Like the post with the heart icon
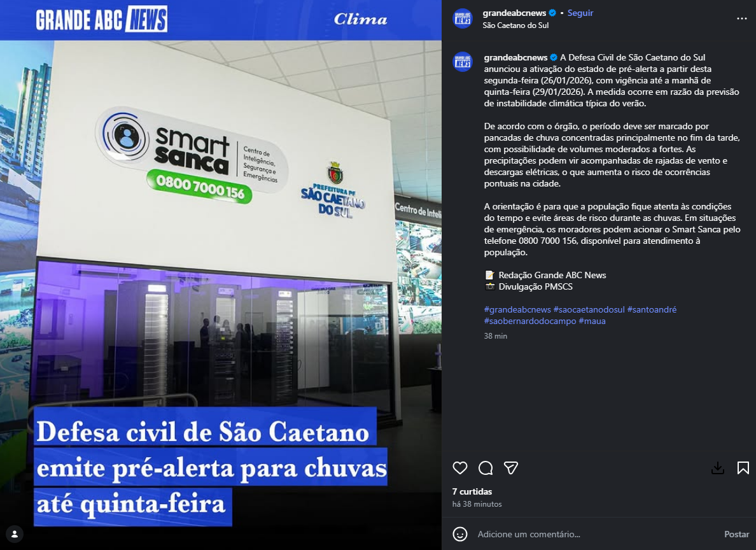The width and height of the screenshot is (756, 550). (460, 467)
